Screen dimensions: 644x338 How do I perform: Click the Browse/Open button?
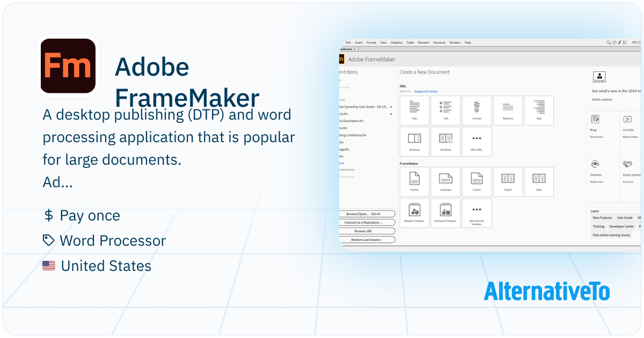click(x=368, y=214)
